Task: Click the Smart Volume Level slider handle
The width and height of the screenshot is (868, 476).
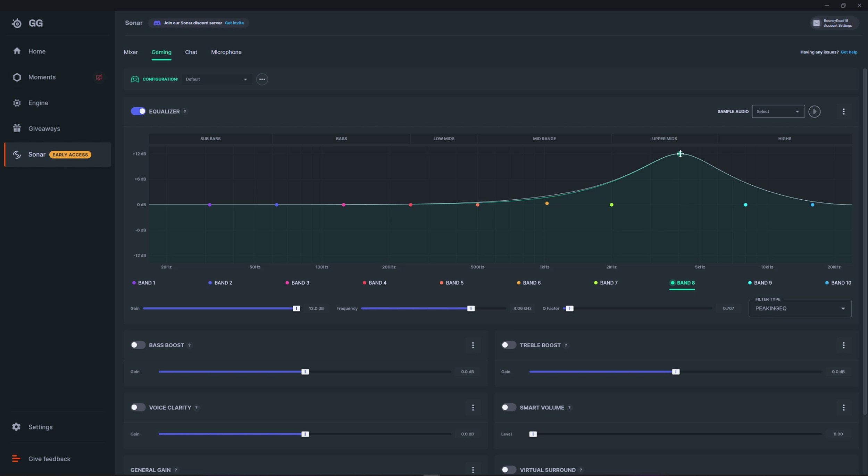Action: tap(533, 434)
